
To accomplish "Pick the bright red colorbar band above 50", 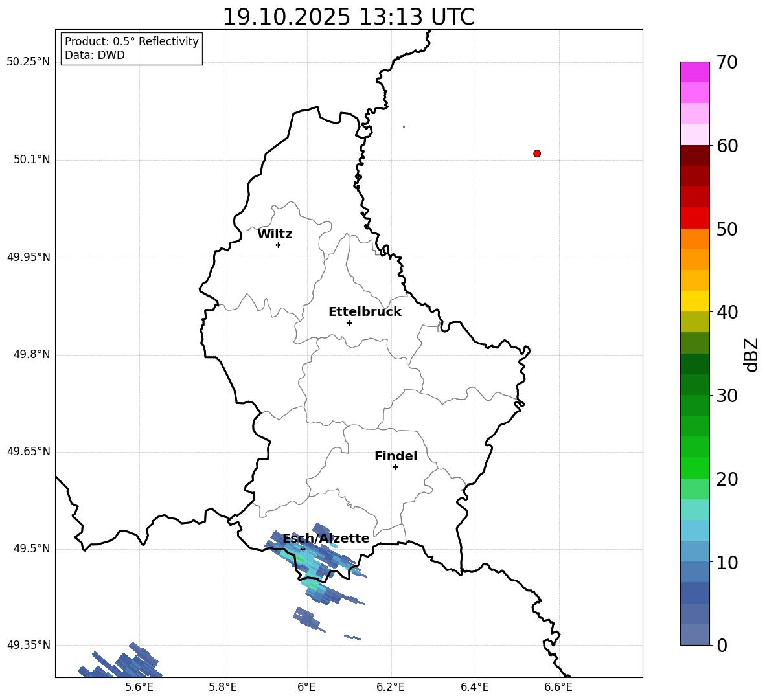I will coord(694,218).
